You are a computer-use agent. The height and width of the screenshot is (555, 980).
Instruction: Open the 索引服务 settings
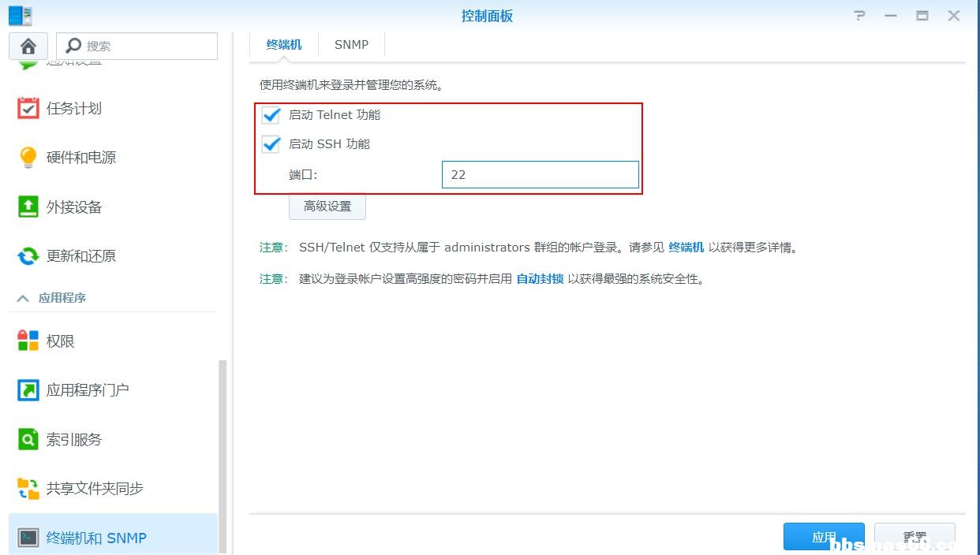[x=73, y=439]
